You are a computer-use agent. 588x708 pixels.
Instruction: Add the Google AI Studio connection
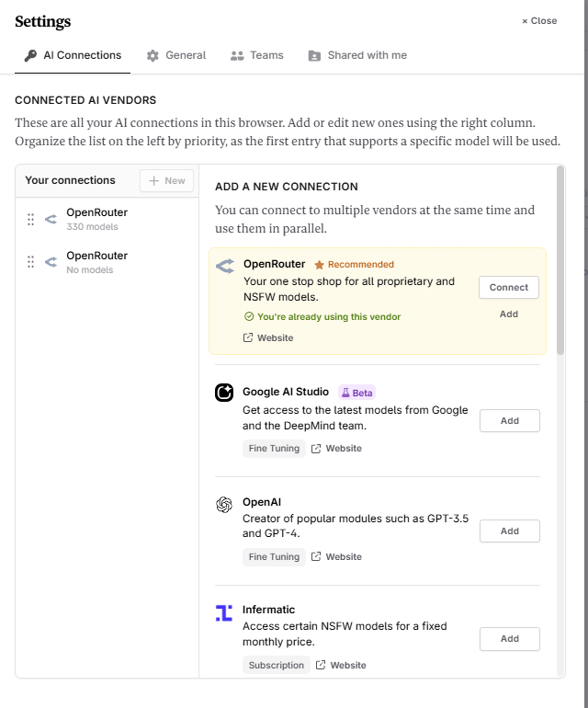click(x=509, y=421)
